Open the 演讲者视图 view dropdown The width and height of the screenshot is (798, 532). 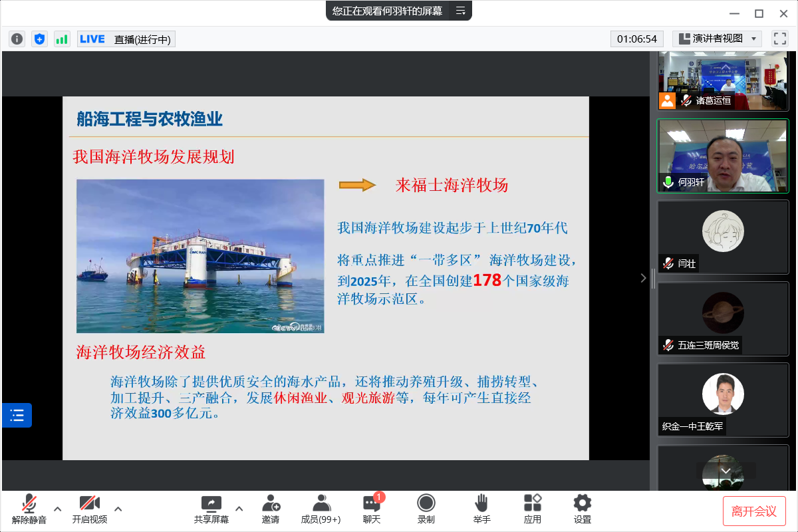point(717,39)
